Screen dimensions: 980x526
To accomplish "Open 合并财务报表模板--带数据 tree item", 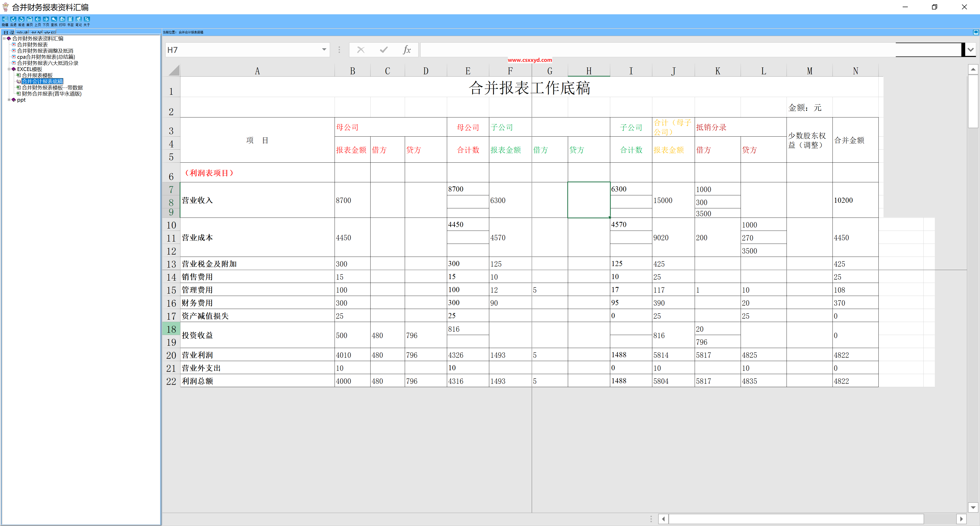I will [52, 88].
